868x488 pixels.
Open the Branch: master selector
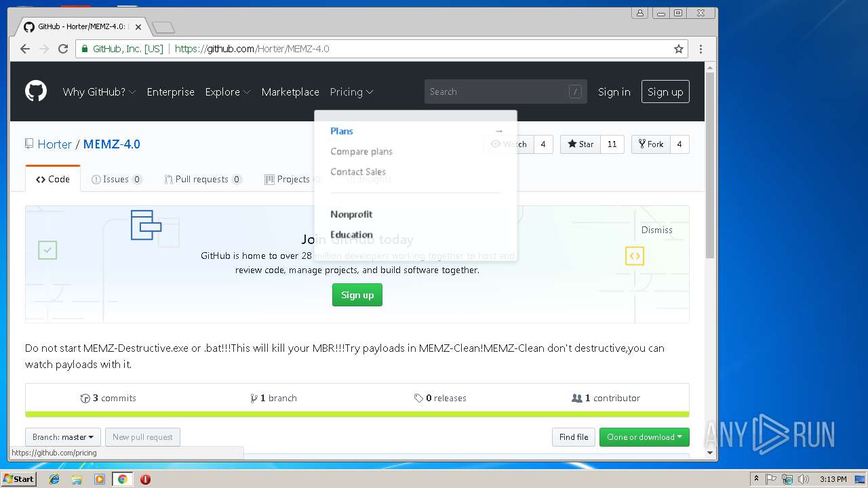[x=63, y=437]
